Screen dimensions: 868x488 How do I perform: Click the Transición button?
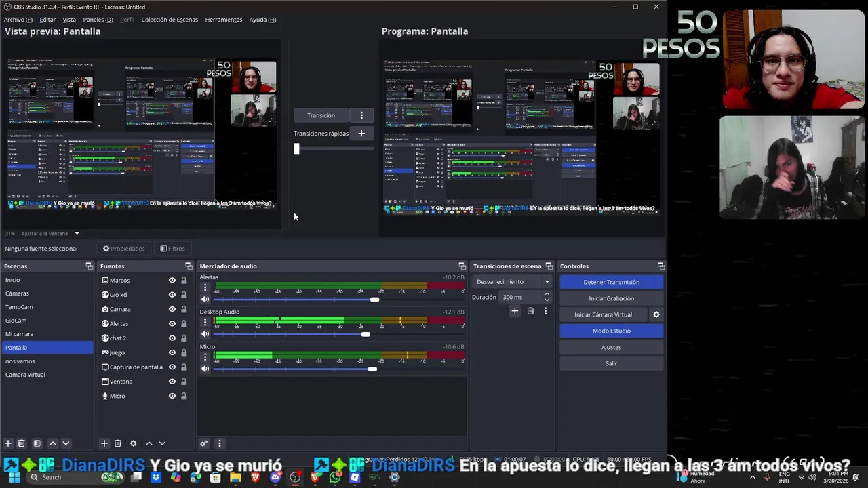(x=321, y=115)
